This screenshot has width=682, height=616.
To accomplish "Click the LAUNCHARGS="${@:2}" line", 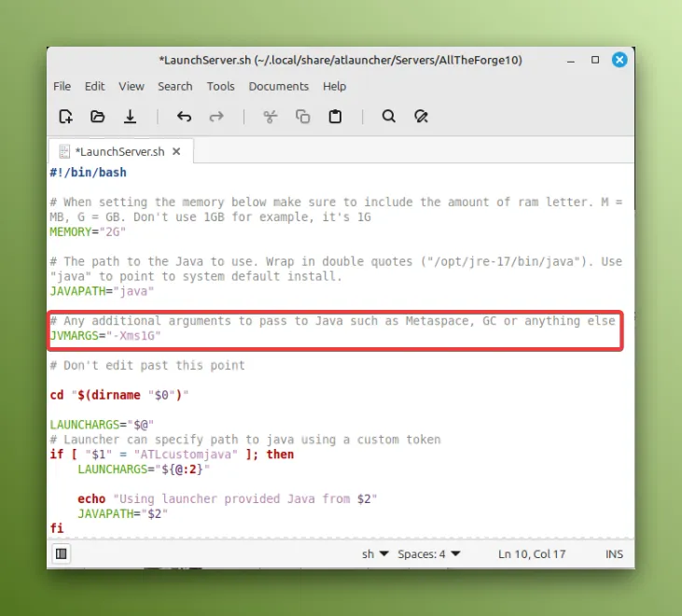I will [x=144, y=469].
